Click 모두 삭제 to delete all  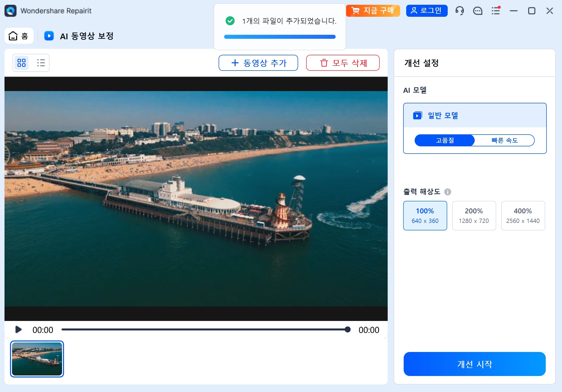[343, 63]
